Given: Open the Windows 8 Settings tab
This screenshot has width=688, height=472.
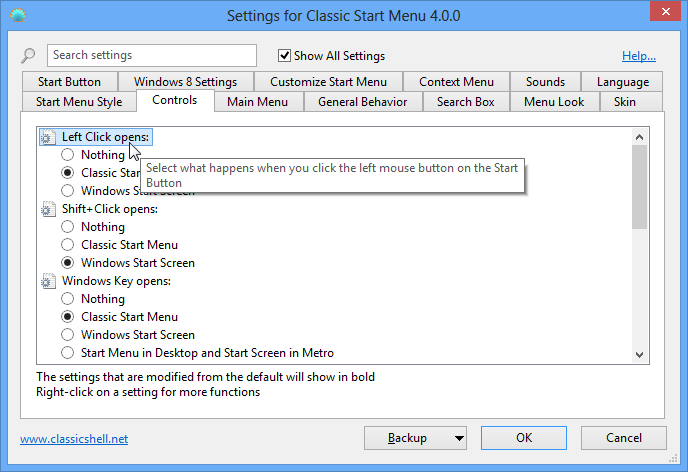Looking at the screenshot, I should click(x=185, y=82).
